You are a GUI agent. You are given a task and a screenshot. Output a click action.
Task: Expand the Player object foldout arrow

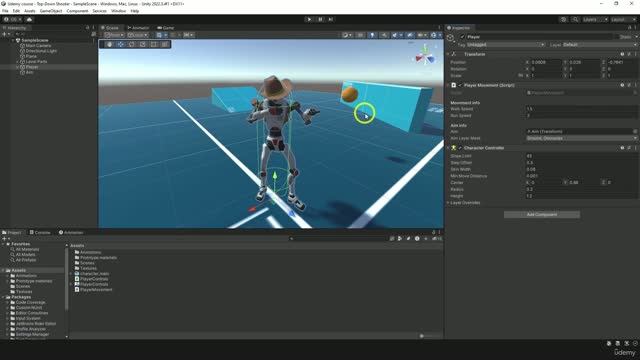pyautogui.click(x=18, y=67)
